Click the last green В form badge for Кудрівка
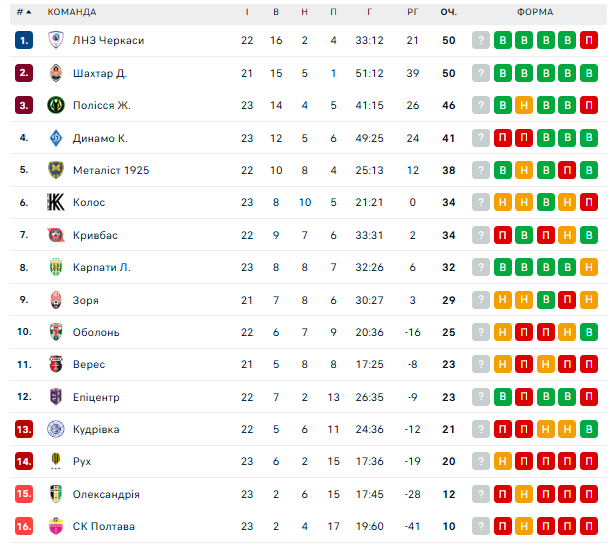611x549 pixels. click(588, 429)
